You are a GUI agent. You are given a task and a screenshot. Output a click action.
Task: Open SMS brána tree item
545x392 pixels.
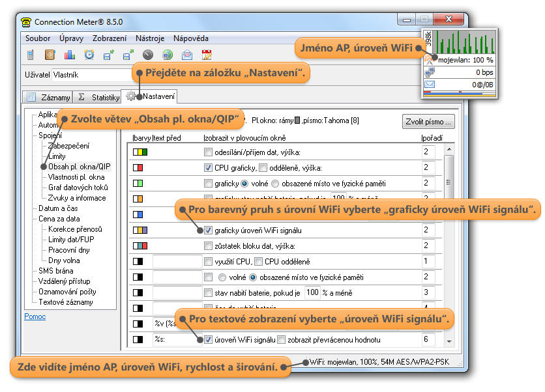tap(55, 271)
